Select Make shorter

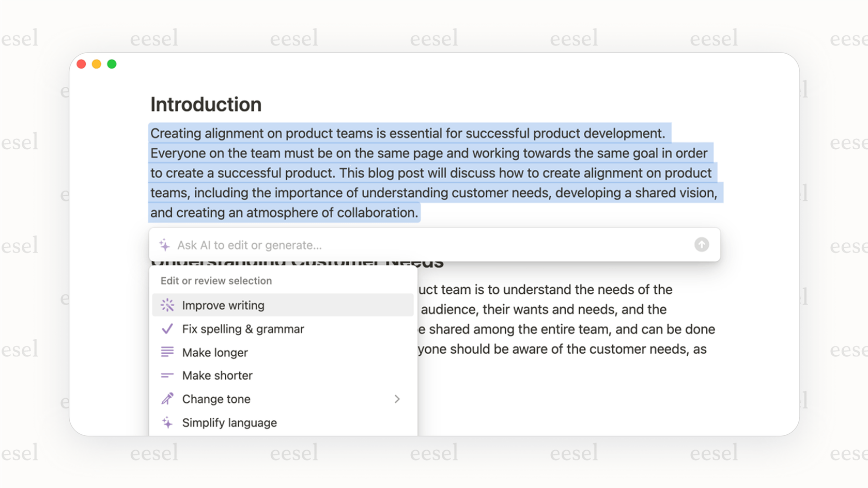coord(217,375)
